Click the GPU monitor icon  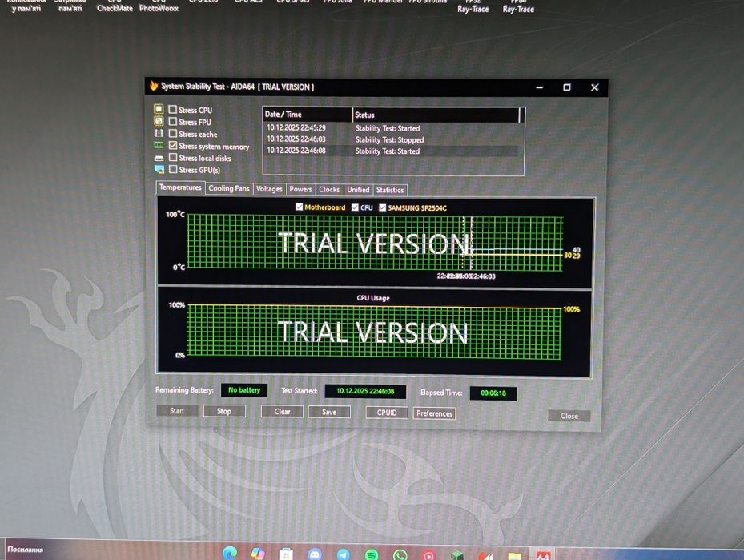click(x=159, y=169)
